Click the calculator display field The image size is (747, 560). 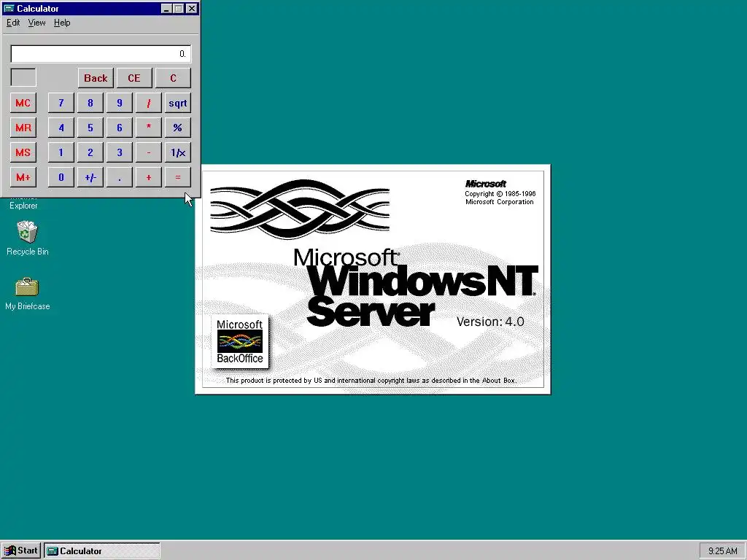coord(101,54)
